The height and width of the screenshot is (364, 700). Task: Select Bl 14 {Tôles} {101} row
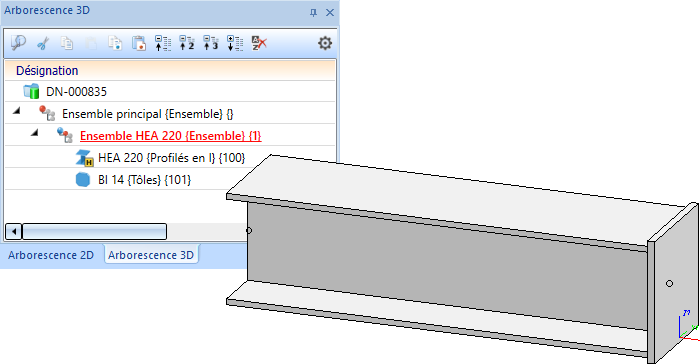pyautogui.click(x=144, y=180)
